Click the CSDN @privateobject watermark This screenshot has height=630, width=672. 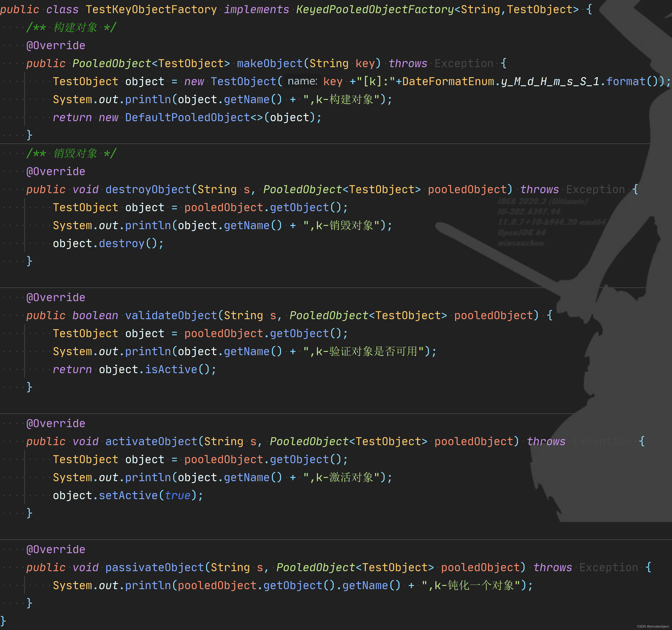(653, 626)
